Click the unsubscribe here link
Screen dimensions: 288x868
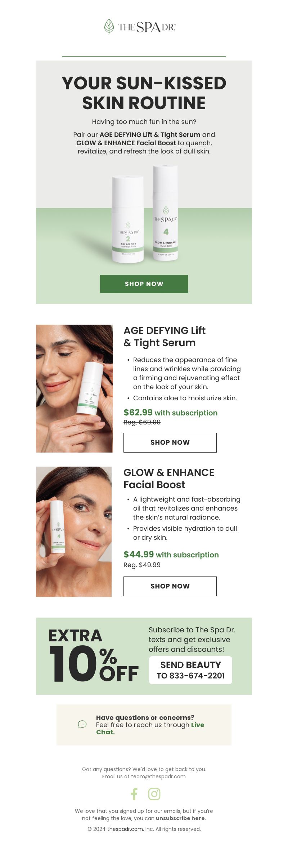pyautogui.click(x=180, y=818)
